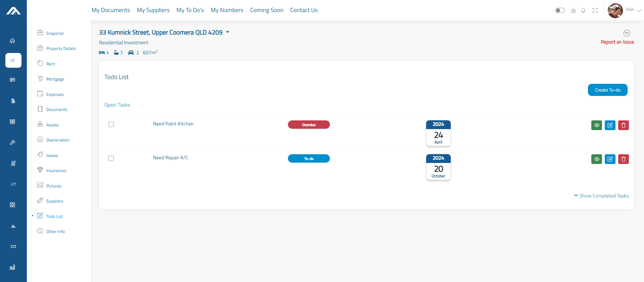Open the wrench maintenance icon in sidebar
This screenshot has width=644, height=282.
pyautogui.click(x=12, y=143)
